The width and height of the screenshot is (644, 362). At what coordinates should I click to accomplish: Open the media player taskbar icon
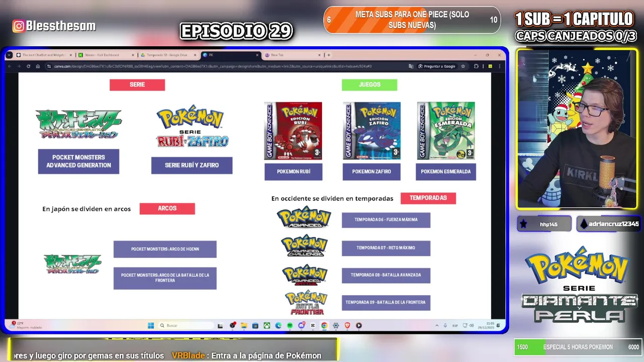pyautogui.click(x=359, y=325)
